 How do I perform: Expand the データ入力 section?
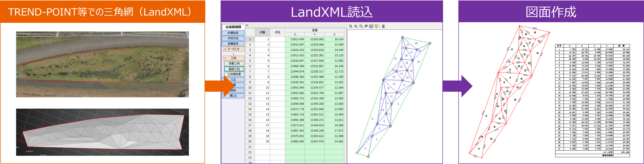pos(233,49)
